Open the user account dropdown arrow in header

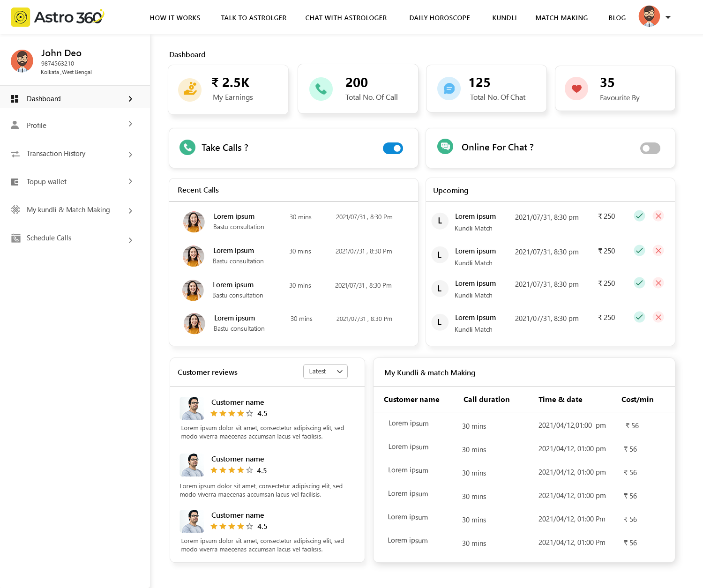coord(668,17)
